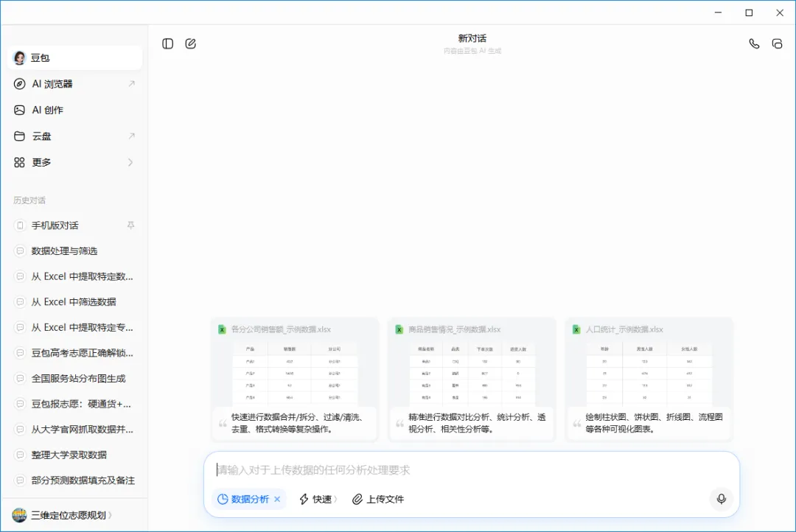
Task: Click the external arrow beside AI 浏览器
Action: click(x=131, y=84)
